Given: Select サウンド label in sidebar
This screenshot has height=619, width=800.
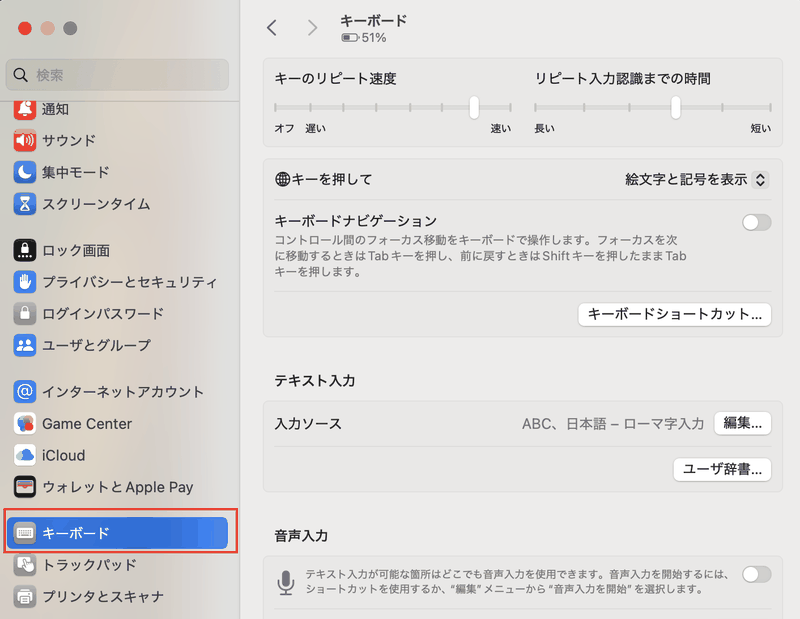Looking at the screenshot, I should (x=69, y=140).
